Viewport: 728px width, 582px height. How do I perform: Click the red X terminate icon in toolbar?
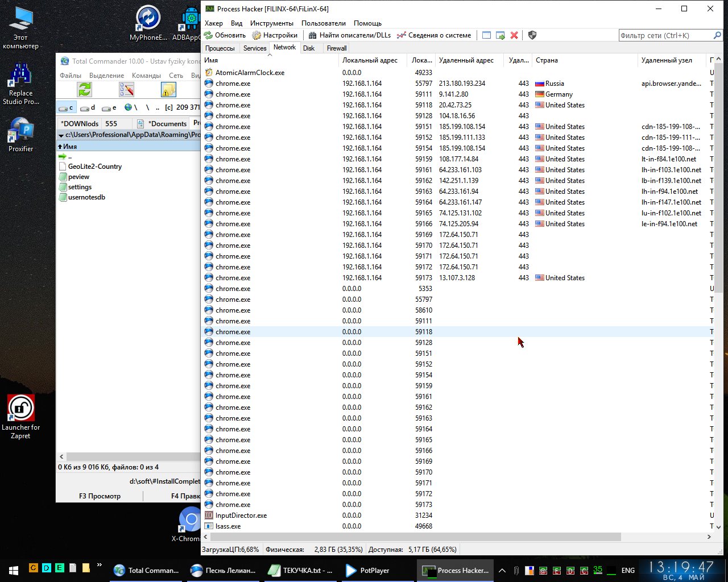[x=514, y=35]
